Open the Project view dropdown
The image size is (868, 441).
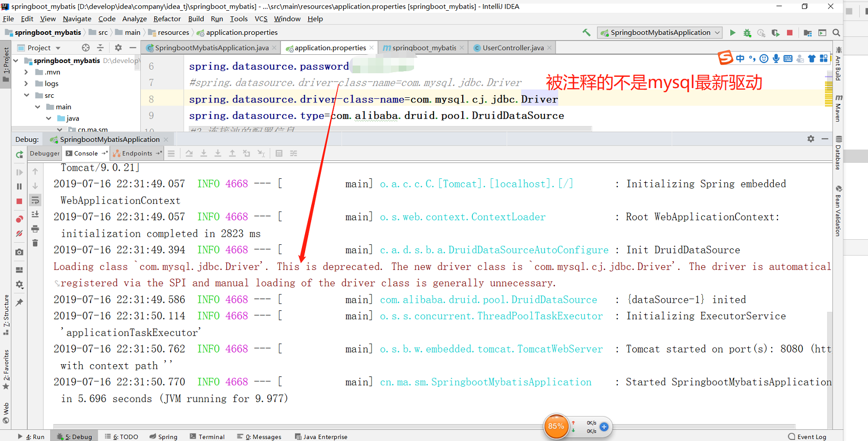[x=39, y=48]
